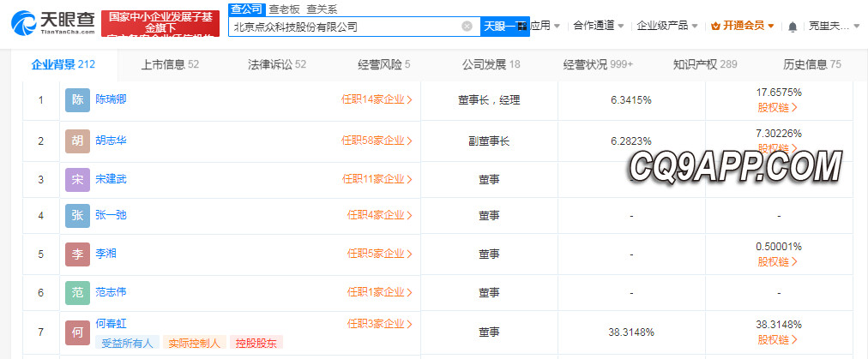Click the 受益所有人 tag
Screen dimensions: 868x359
tap(127, 343)
